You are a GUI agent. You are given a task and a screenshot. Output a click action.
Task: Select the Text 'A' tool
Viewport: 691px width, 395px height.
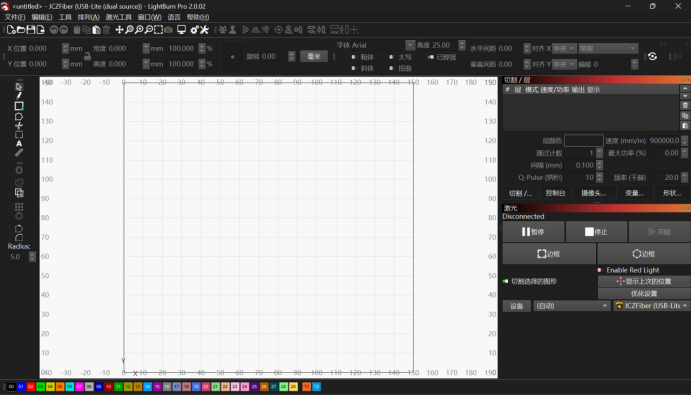click(x=19, y=144)
